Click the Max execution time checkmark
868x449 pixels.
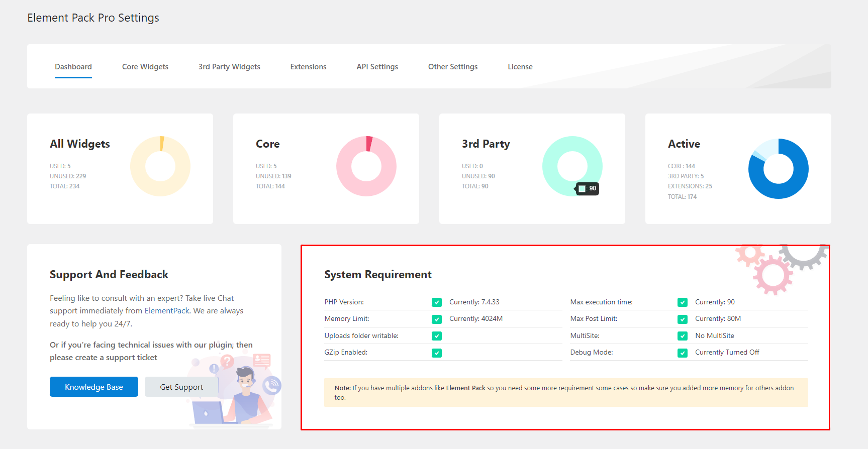click(x=683, y=302)
